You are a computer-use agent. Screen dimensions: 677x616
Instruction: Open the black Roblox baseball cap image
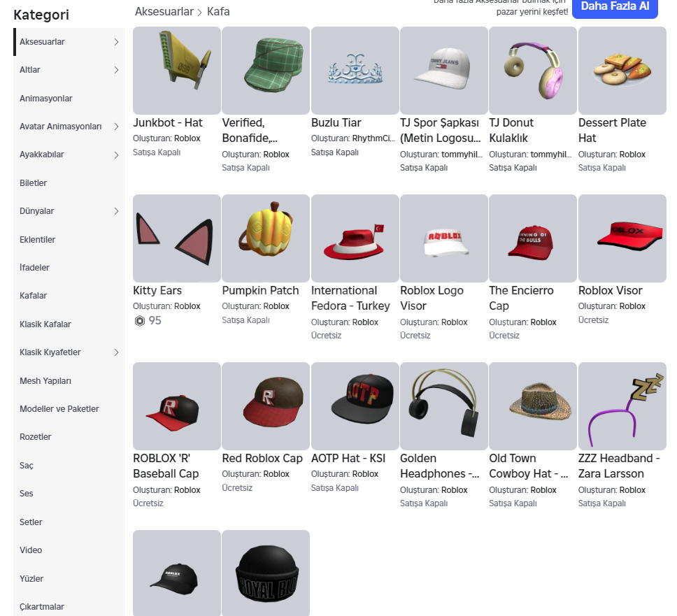176,573
